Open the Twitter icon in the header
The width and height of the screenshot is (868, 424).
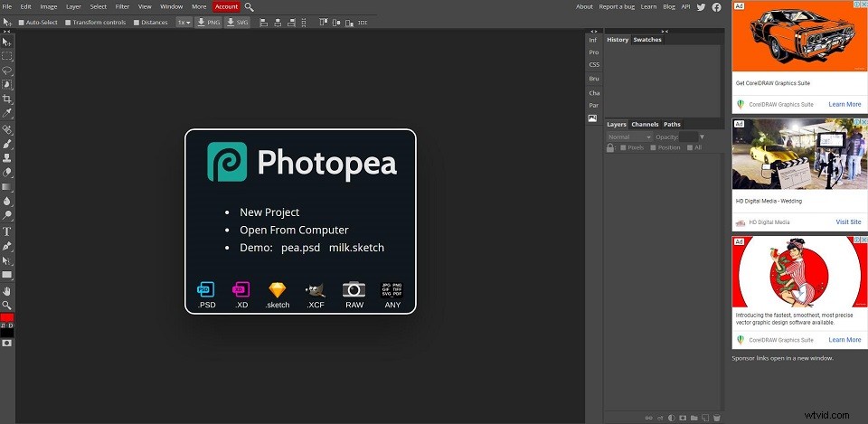701,6
